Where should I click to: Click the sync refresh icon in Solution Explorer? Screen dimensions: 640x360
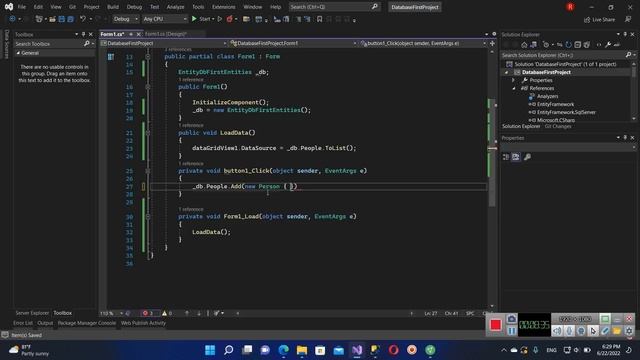click(x=568, y=44)
